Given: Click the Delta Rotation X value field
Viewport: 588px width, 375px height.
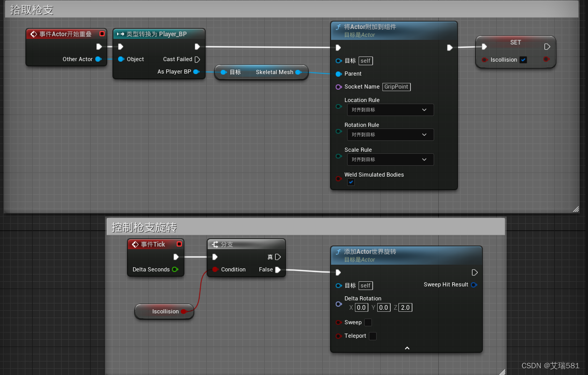Looking at the screenshot, I should [x=362, y=308].
